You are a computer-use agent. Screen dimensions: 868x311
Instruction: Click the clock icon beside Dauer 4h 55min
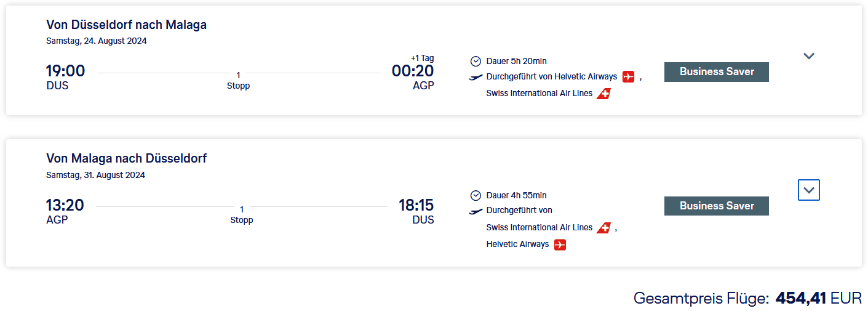[476, 195]
